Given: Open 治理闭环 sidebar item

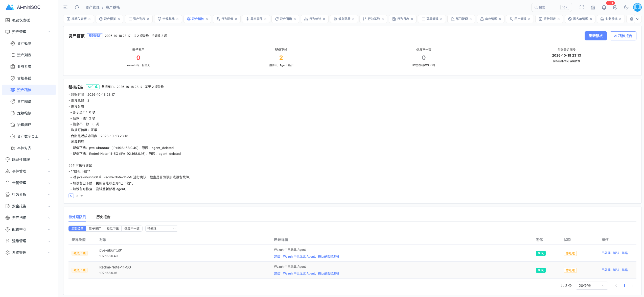Looking at the screenshot, I should 29,125.
